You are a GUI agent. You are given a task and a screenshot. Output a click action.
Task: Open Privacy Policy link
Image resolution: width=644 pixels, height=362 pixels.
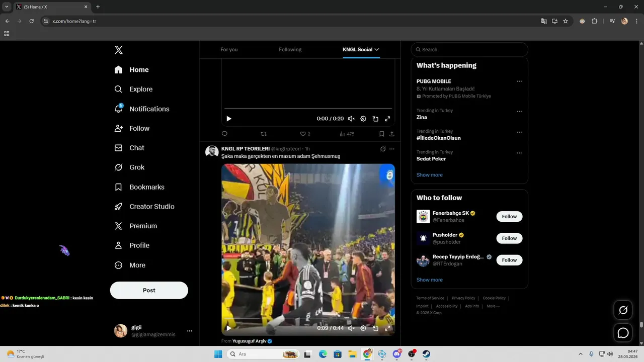click(x=463, y=298)
